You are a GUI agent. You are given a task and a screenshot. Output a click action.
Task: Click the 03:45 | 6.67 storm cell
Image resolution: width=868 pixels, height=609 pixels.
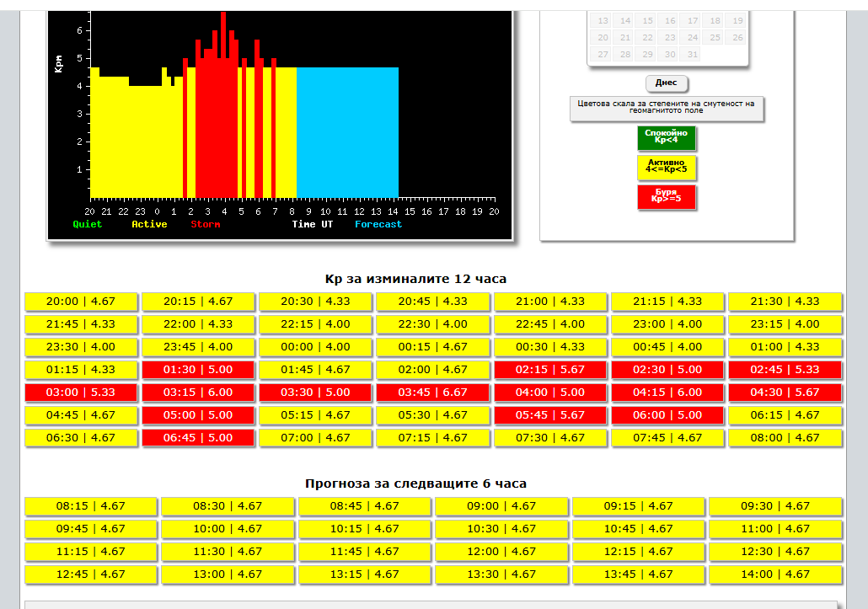(x=432, y=393)
